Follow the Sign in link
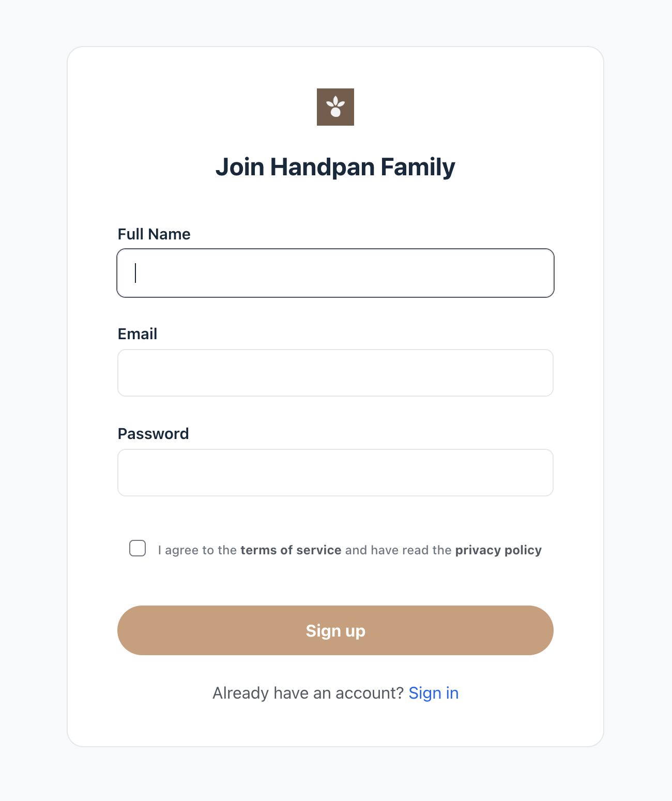672x801 pixels. [x=434, y=693]
